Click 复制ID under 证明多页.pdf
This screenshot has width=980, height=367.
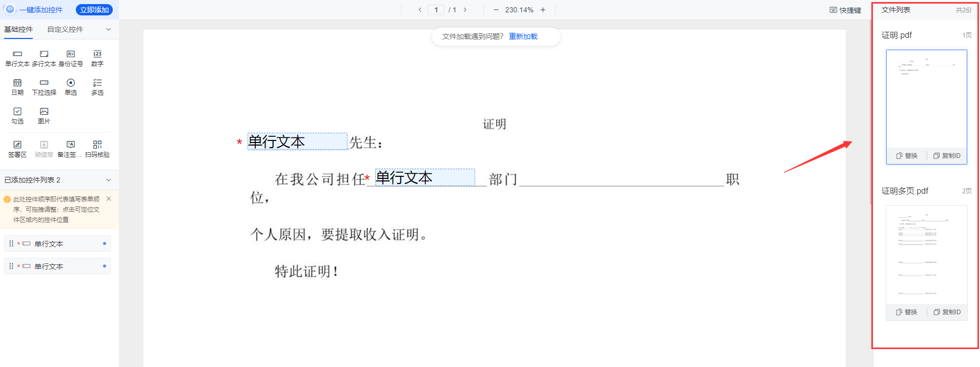[947, 312]
